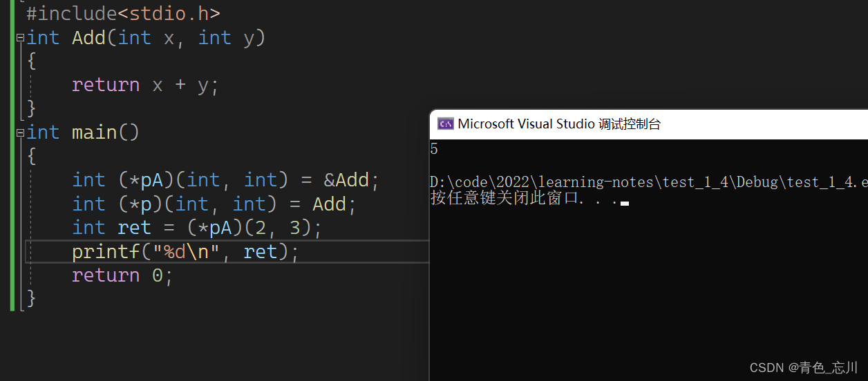
Task: Click the Add function name in its definition
Action: point(88,38)
